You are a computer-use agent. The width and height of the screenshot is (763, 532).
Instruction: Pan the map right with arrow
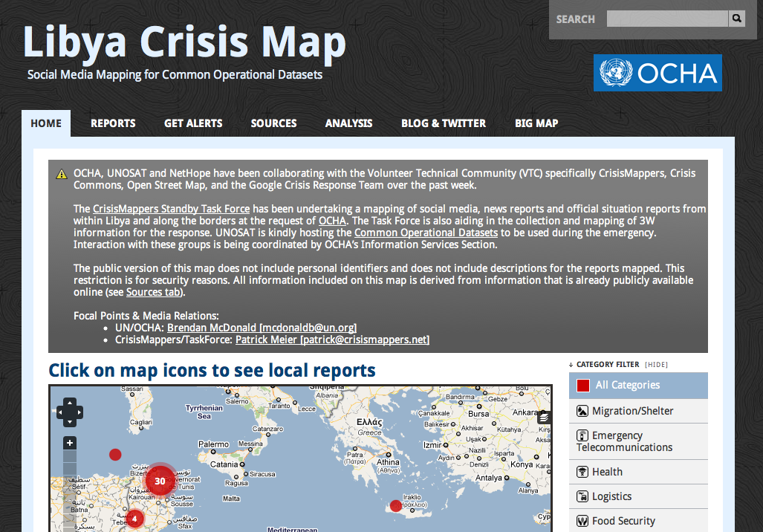tap(79, 412)
